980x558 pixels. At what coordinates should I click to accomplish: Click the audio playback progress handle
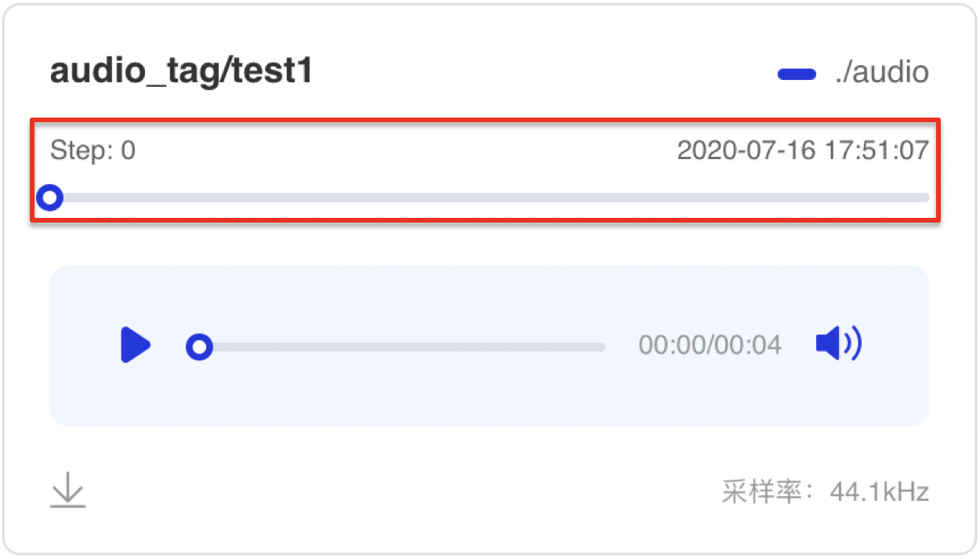199,346
